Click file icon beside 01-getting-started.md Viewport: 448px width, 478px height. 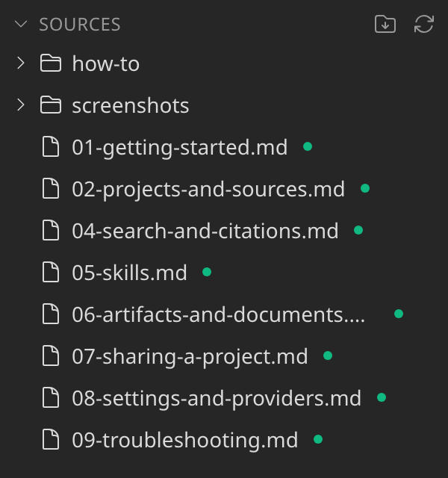click(x=51, y=147)
